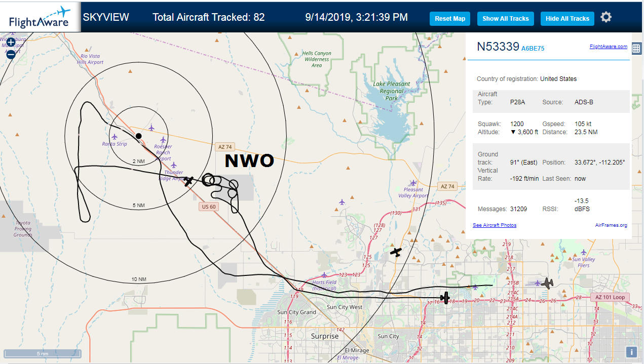Click source value ADS-B

pyautogui.click(x=584, y=102)
